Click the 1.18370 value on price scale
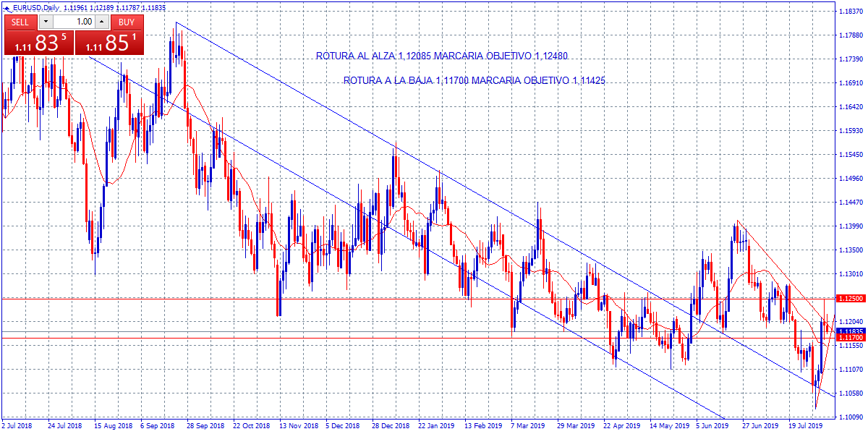This screenshot has height=434, width=868. (x=849, y=12)
